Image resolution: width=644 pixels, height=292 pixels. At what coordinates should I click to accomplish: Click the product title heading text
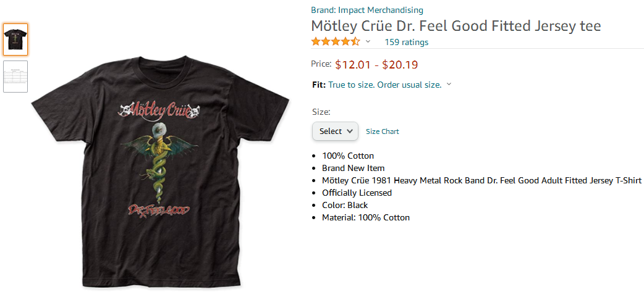tap(456, 27)
